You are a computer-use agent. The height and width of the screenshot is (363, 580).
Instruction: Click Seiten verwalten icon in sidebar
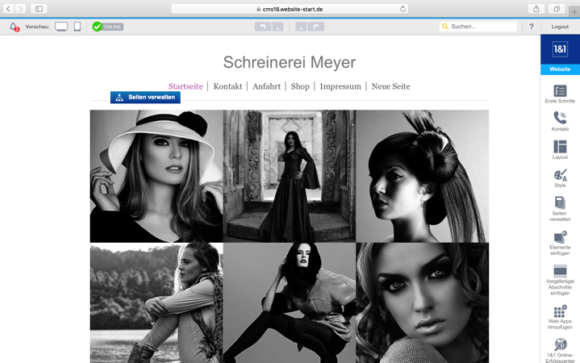[560, 203]
